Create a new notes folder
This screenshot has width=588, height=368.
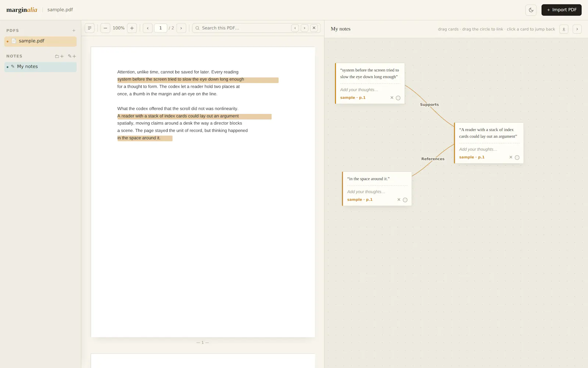pos(59,56)
